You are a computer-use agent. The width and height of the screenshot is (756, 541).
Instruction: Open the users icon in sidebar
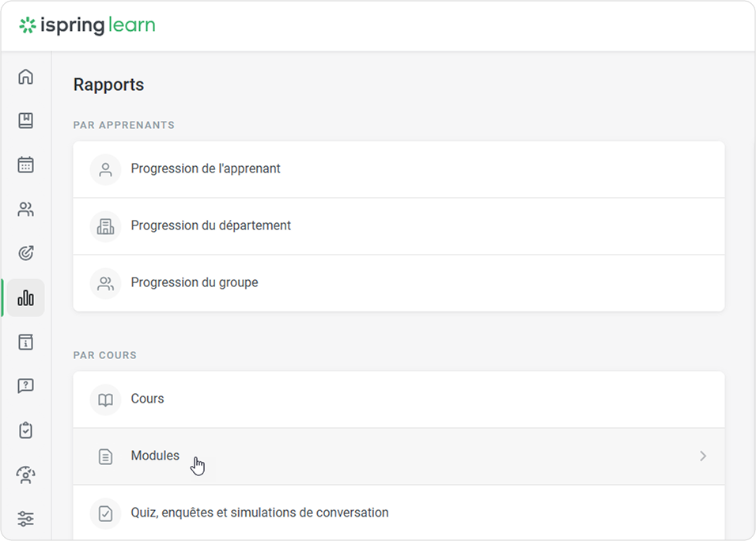point(26,210)
